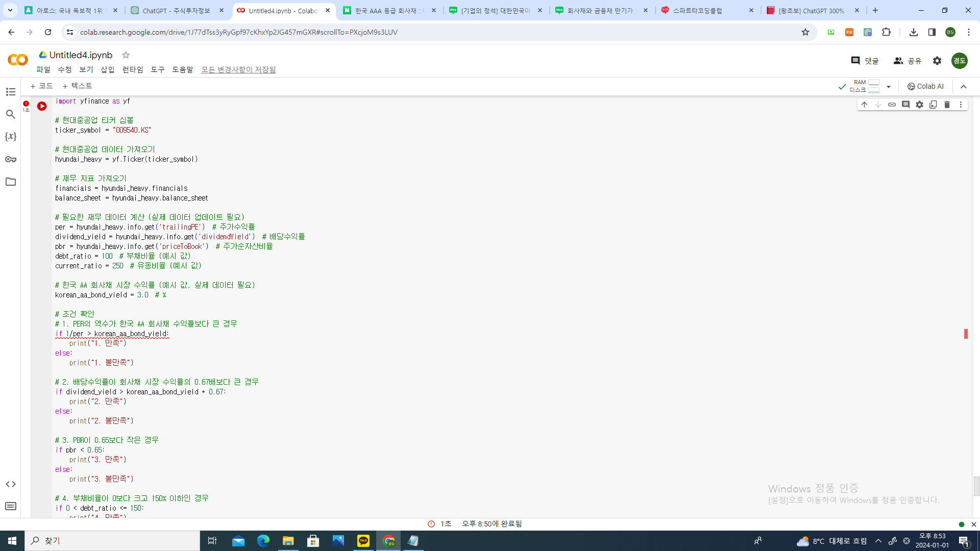Open the Windows notification center
This screenshot has height=551, width=980.
[964, 541]
